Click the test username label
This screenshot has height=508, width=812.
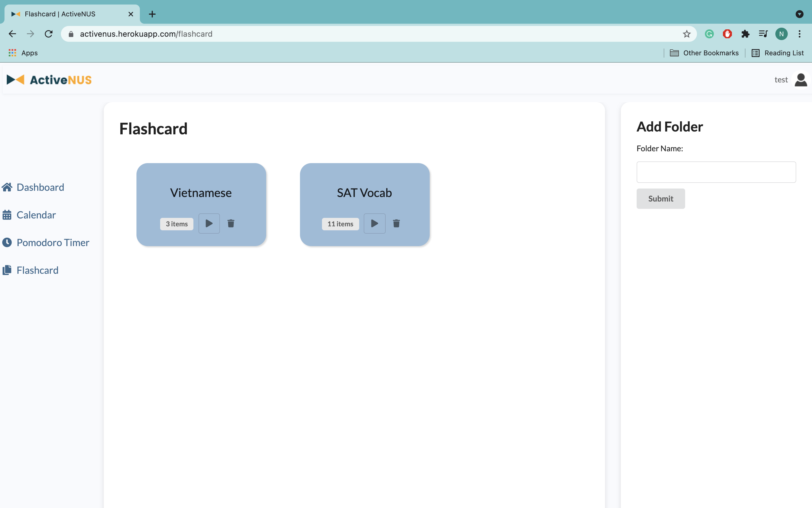(x=781, y=80)
